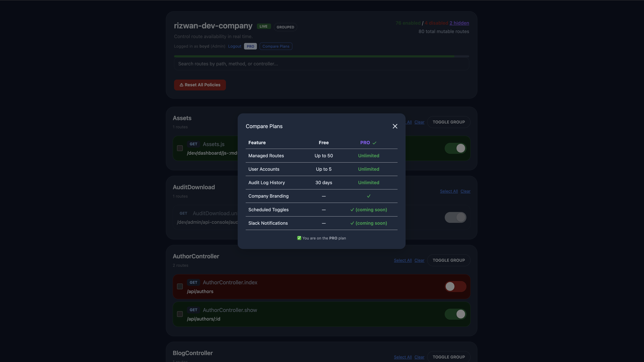Click Select All in AuthorController group
Image resolution: width=644 pixels, height=362 pixels.
pos(403,260)
